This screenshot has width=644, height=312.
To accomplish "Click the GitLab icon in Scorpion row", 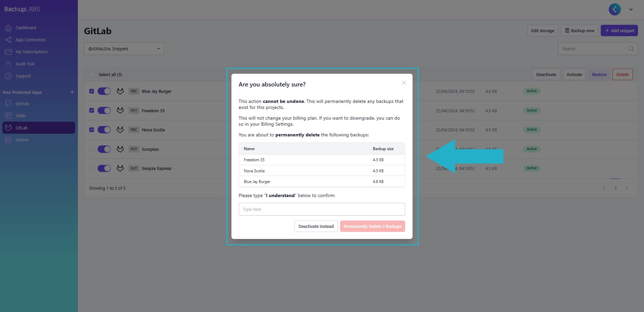I will [x=120, y=149].
